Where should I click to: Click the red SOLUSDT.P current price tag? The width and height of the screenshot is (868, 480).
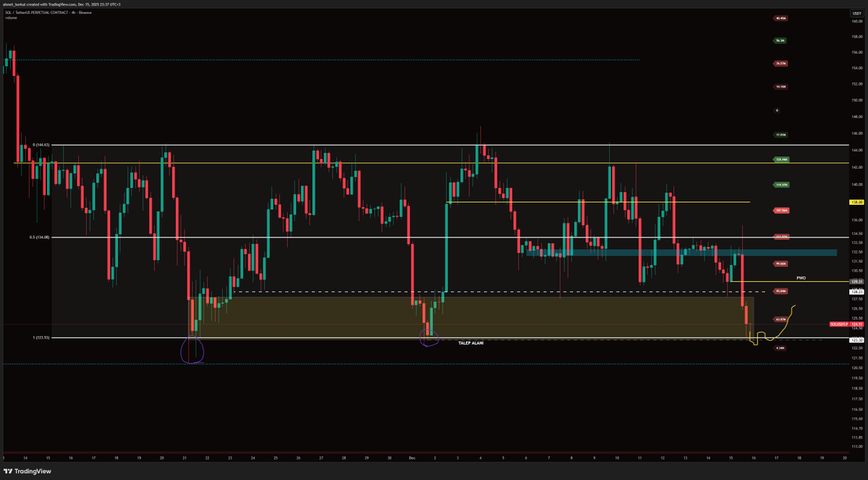click(x=846, y=324)
